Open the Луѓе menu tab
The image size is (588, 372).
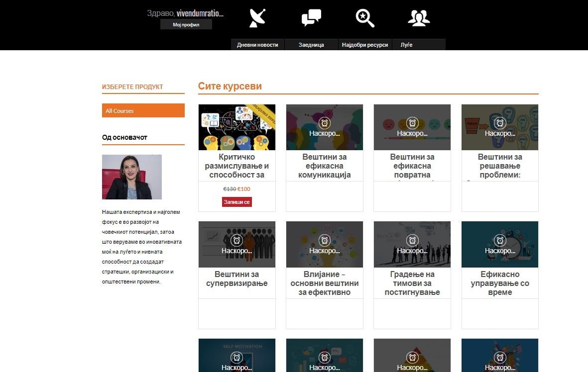(x=407, y=45)
